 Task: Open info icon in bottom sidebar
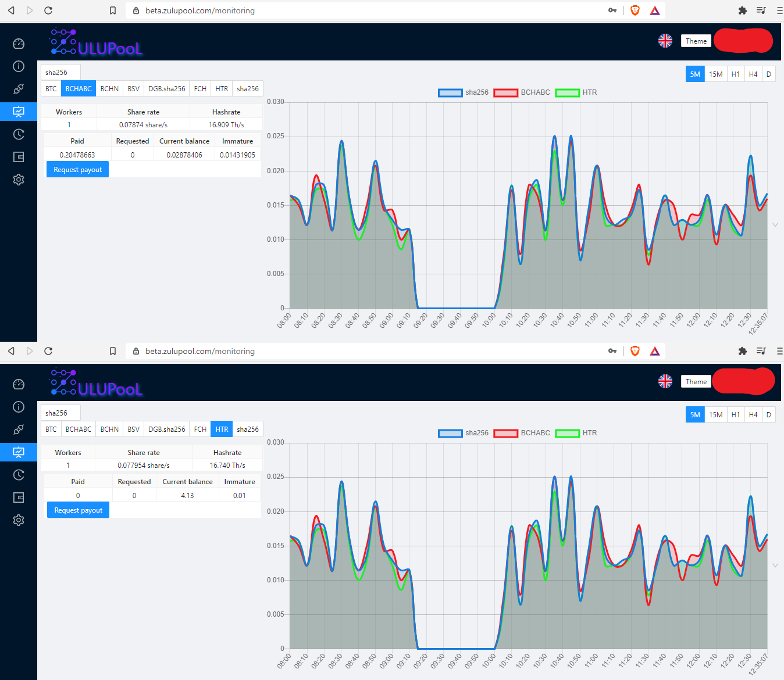pyautogui.click(x=19, y=407)
